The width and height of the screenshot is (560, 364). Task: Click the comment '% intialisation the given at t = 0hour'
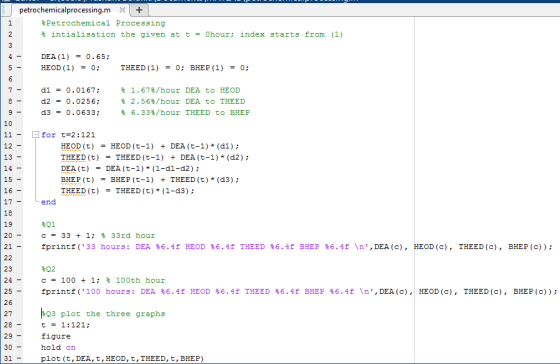point(138,34)
